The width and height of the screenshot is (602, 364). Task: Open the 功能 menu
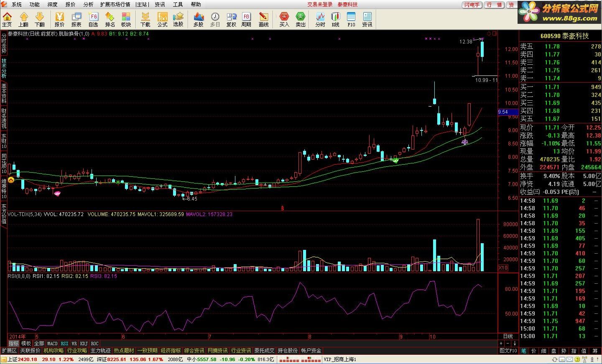(x=35, y=5)
